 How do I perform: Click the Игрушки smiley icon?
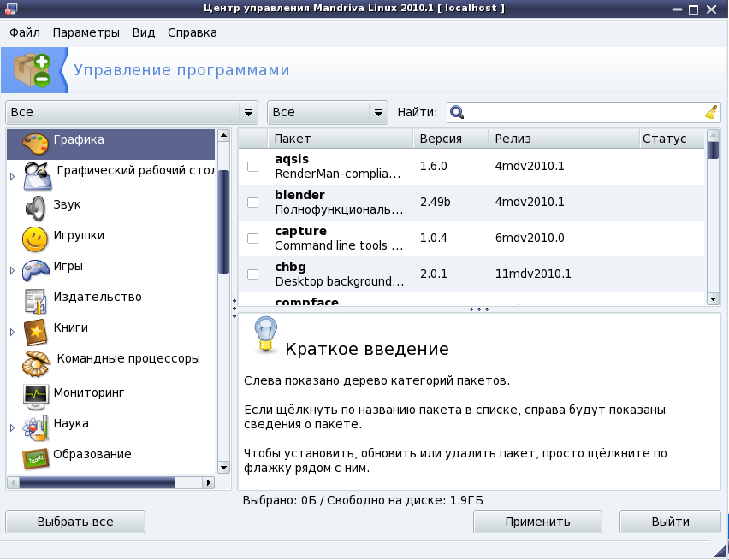[35, 239]
